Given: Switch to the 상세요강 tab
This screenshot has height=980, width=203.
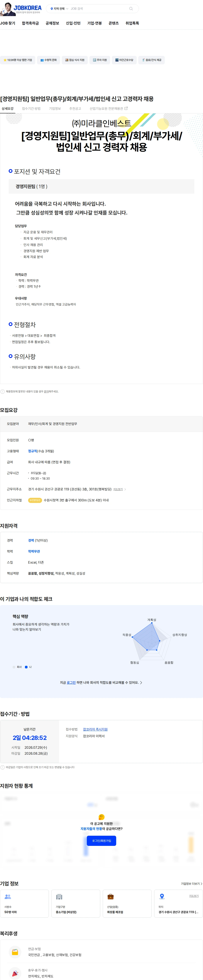Looking at the screenshot, I should click(8, 109).
